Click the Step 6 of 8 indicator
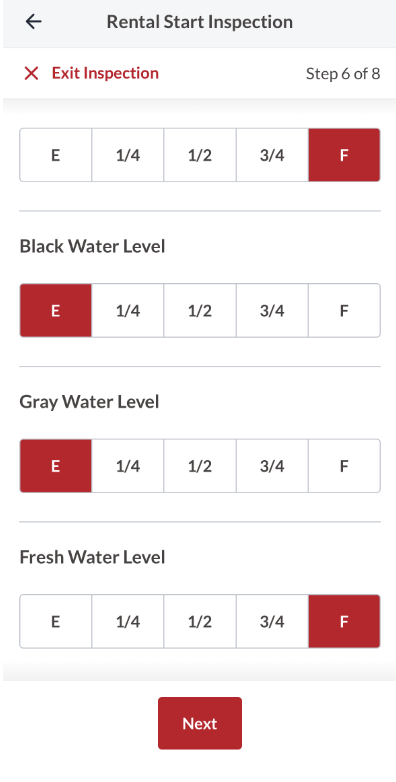The image size is (396, 782). [x=343, y=74]
